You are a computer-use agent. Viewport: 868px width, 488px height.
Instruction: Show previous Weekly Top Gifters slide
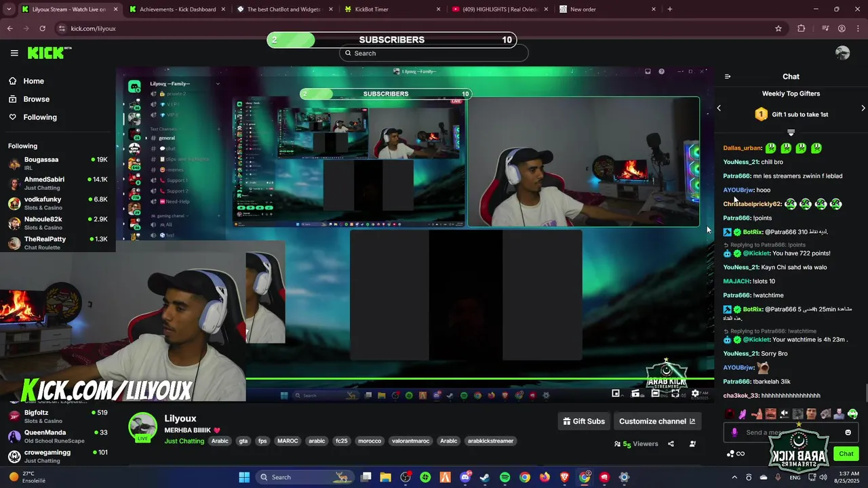[719, 108]
